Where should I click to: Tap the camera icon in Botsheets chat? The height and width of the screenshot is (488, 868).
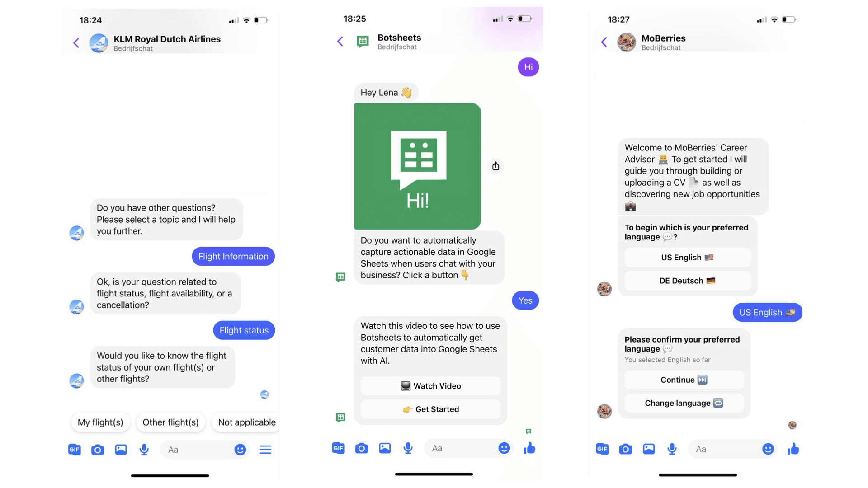click(361, 448)
